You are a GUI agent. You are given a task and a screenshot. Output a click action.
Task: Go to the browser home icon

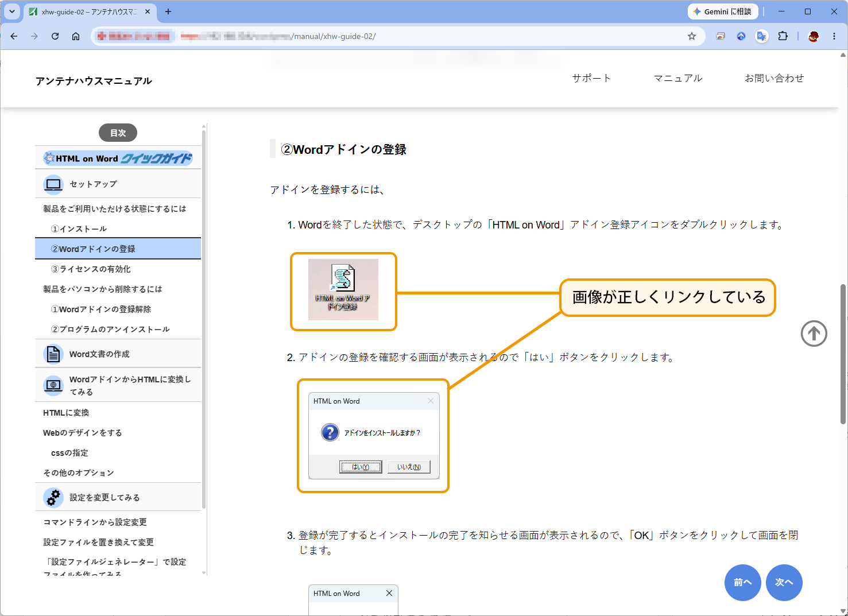[76, 36]
